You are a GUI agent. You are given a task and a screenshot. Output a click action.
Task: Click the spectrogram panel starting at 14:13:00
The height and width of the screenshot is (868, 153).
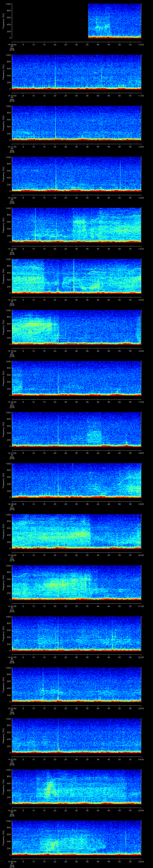[77, 225]
